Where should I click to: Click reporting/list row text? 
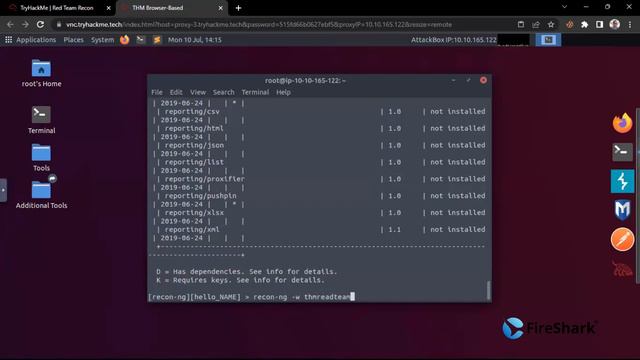click(x=194, y=162)
